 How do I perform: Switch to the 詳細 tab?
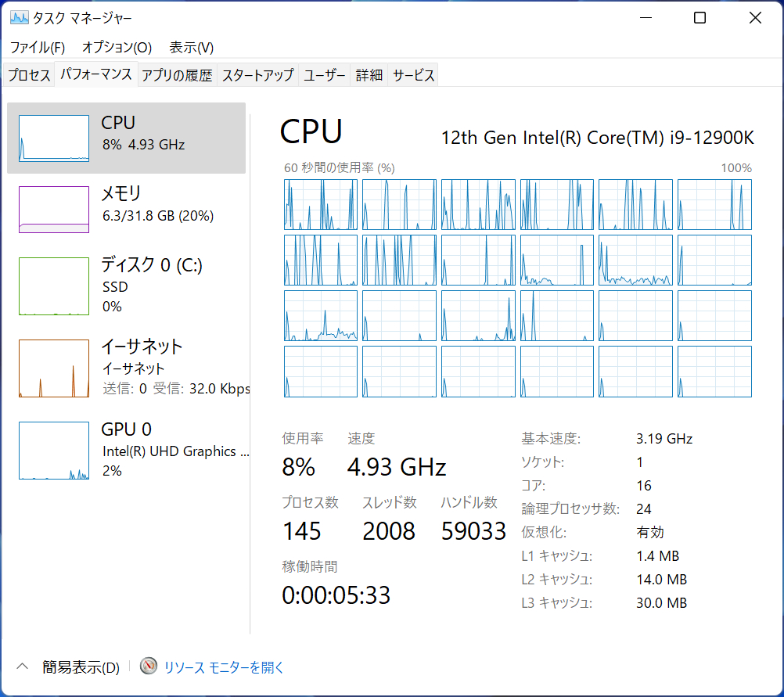point(369,75)
